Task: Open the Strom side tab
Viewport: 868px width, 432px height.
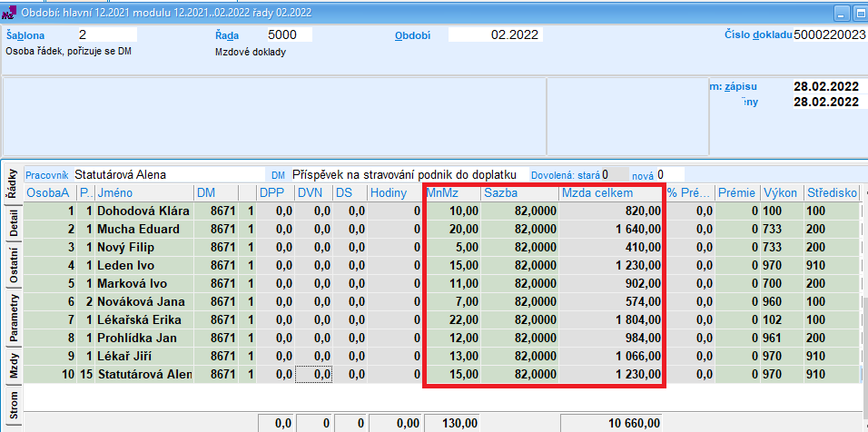Action: [x=12, y=405]
